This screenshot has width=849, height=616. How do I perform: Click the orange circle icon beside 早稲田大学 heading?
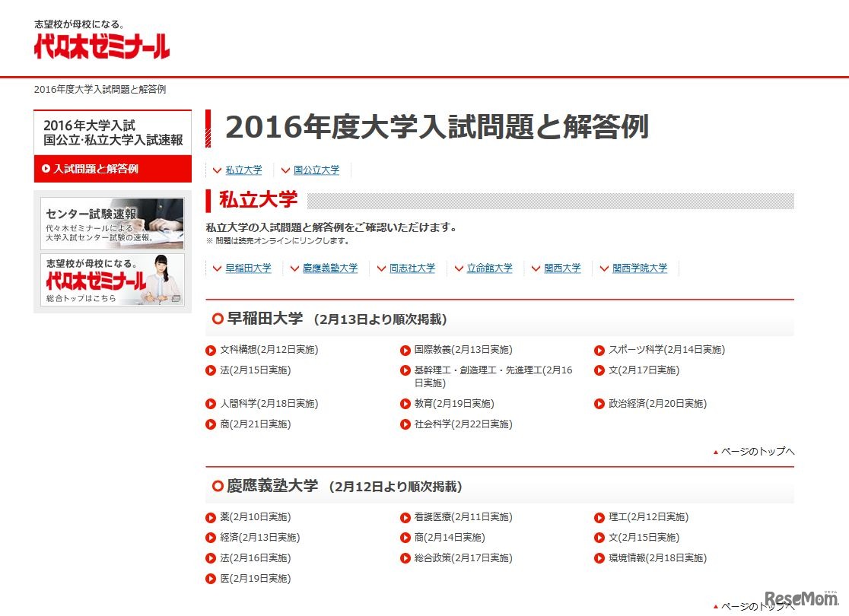pos(218,319)
